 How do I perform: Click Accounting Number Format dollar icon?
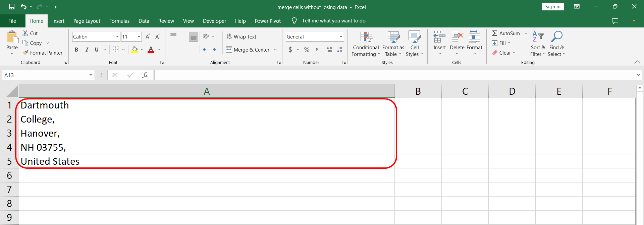point(290,50)
